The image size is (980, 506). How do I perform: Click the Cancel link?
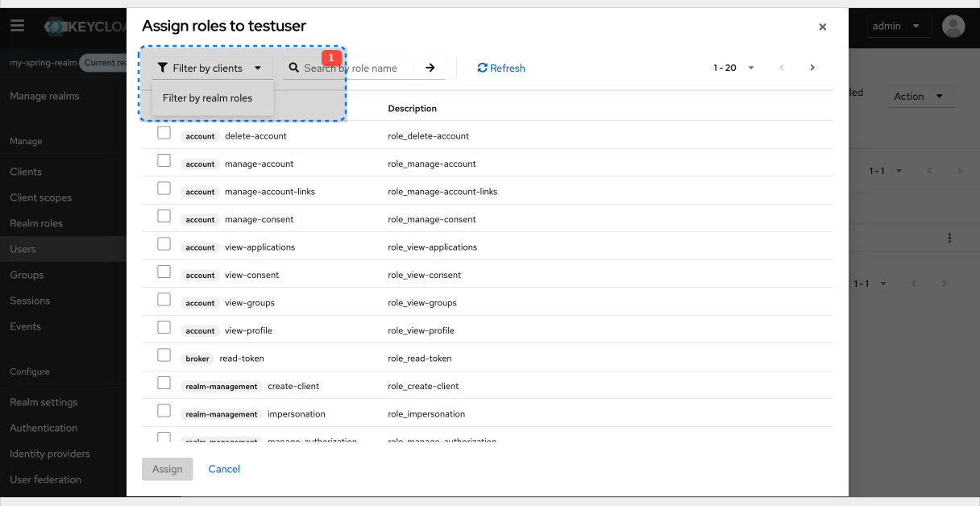[224, 469]
